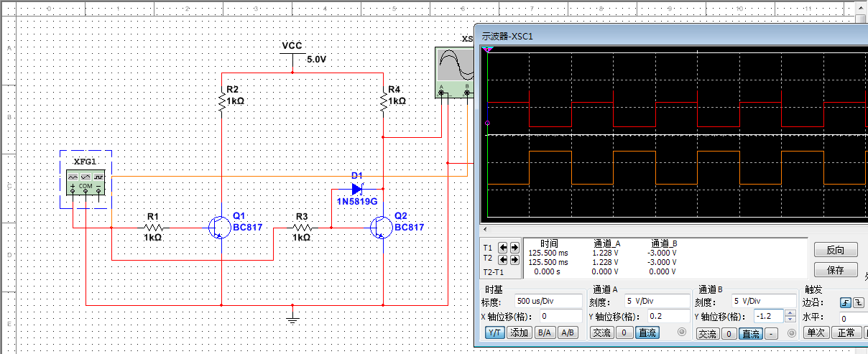Screen dimensions: 868x354
Task: Move cursor T2 right with arrow
Action: tap(514, 259)
